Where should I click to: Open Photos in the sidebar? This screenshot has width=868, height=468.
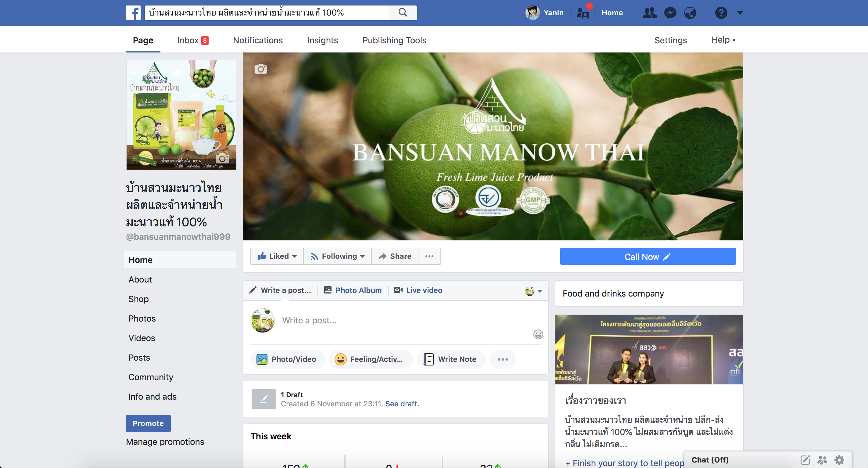(142, 319)
